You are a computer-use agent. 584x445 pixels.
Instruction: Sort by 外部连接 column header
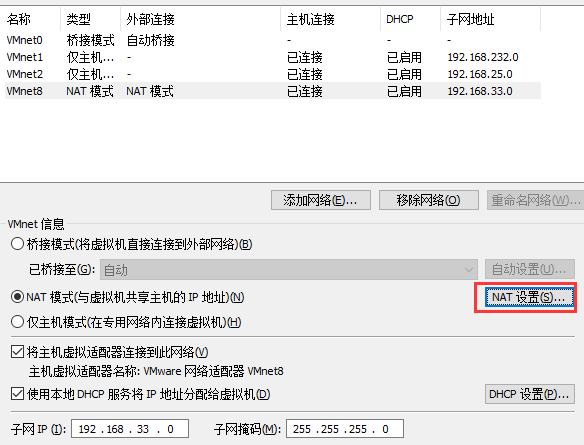pyautogui.click(x=200, y=19)
